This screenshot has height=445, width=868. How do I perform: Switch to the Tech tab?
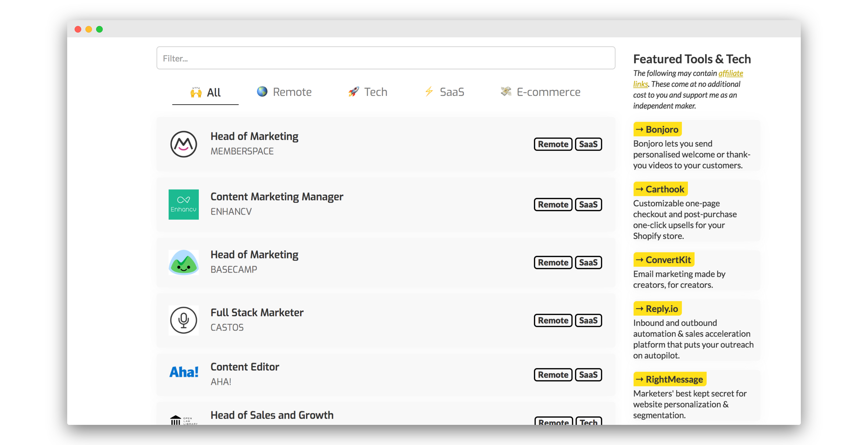point(368,92)
